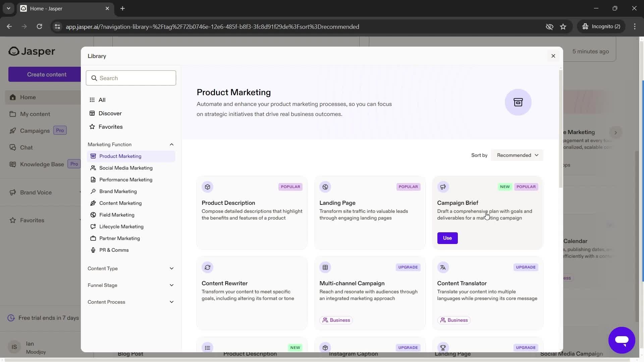Click the archive icon in Product Marketing header
Screen dimensions: 644x362
pyautogui.click(x=518, y=102)
